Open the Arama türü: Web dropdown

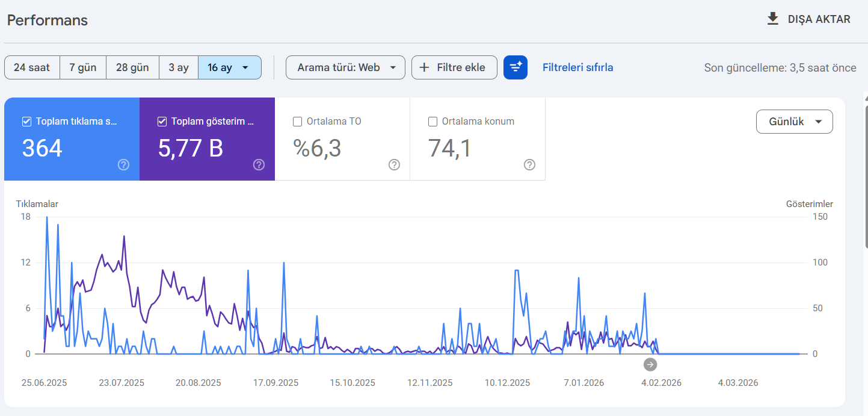(x=345, y=67)
